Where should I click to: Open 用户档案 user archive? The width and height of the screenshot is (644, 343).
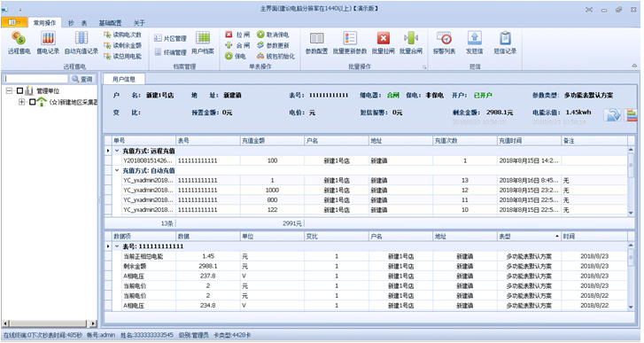click(x=203, y=43)
